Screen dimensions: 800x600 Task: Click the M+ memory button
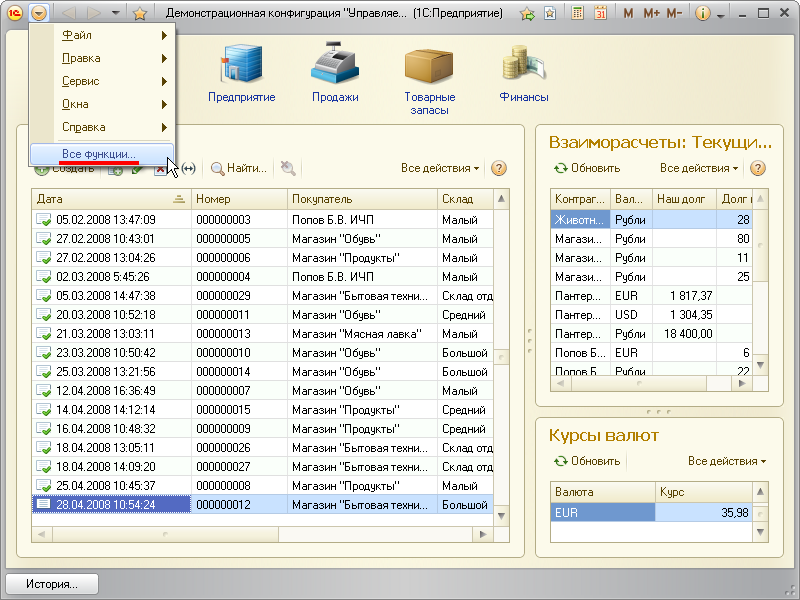652,13
